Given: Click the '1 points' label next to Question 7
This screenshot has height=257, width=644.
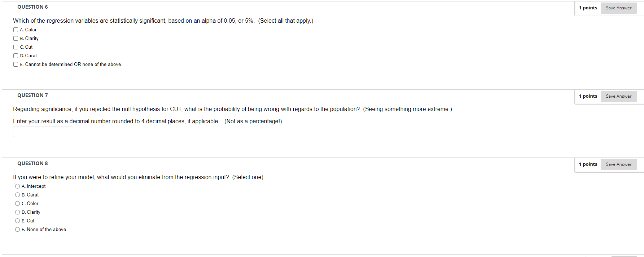Looking at the screenshot, I should pos(588,96).
